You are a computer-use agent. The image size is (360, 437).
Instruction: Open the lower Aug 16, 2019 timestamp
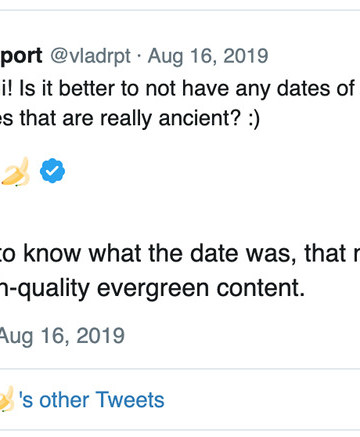point(62,336)
